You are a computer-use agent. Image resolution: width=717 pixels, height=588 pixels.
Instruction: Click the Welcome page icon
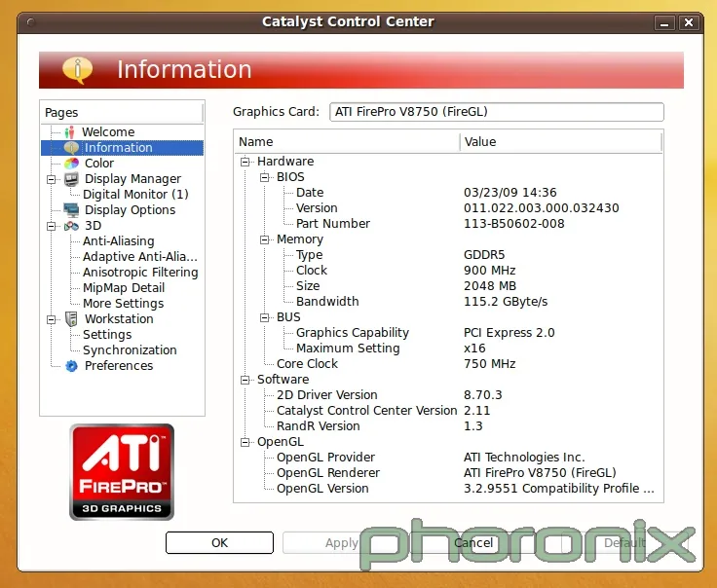pos(69,132)
